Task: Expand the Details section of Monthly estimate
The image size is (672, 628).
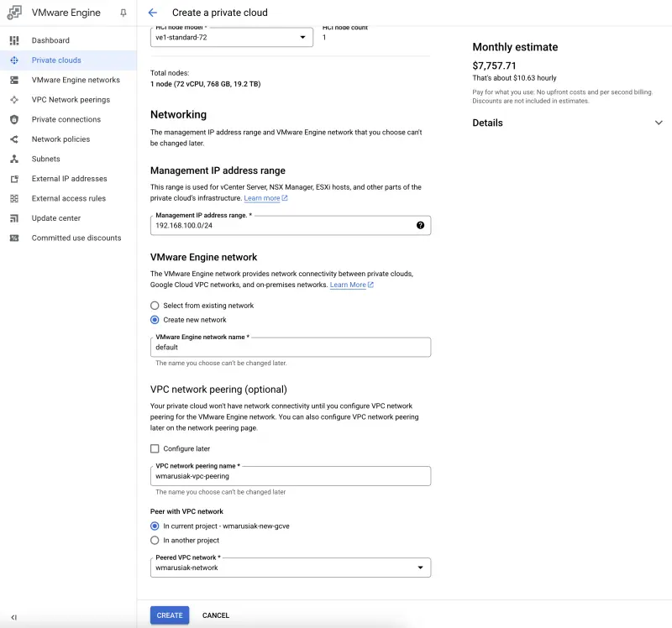Action: coord(658,123)
